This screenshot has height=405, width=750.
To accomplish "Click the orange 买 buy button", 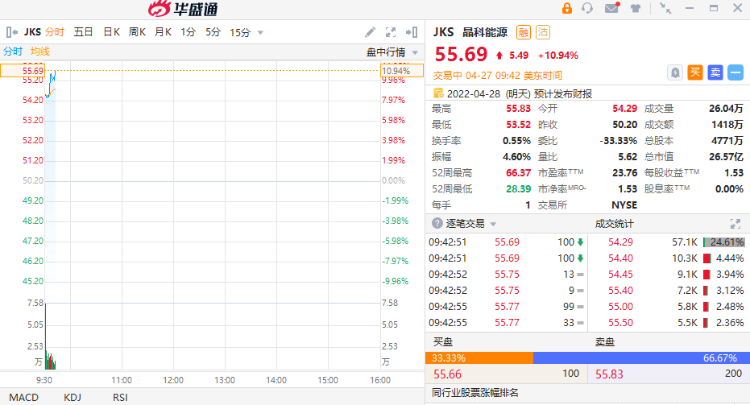I will (695, 72).
